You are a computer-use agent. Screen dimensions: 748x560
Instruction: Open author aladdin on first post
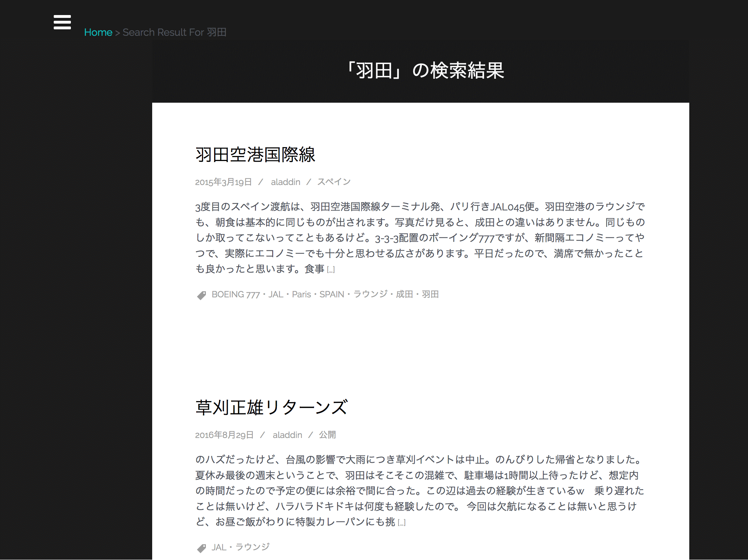[285, 182]
